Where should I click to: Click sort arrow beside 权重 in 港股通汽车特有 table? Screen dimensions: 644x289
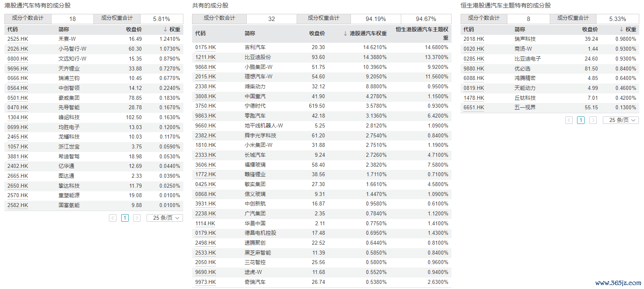pos(165,29)
